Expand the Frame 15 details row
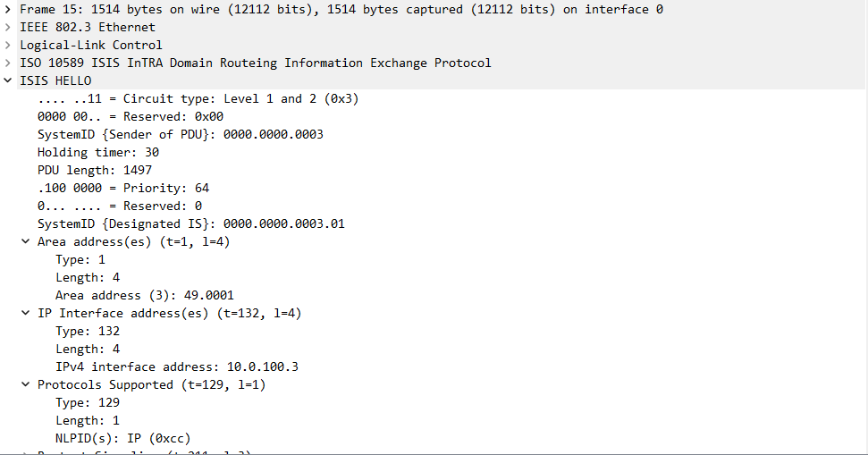Screen dimensions: 868x455 pyautogui.click(x=8, y=9)
